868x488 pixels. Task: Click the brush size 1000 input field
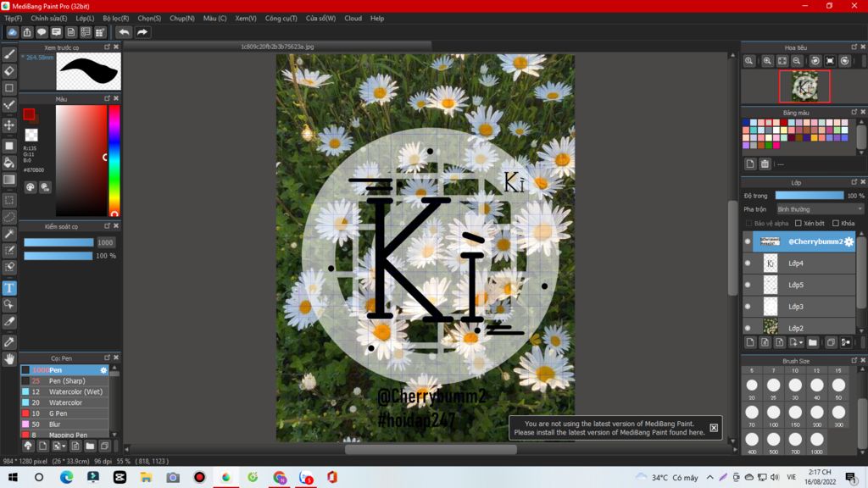[105, 242]
